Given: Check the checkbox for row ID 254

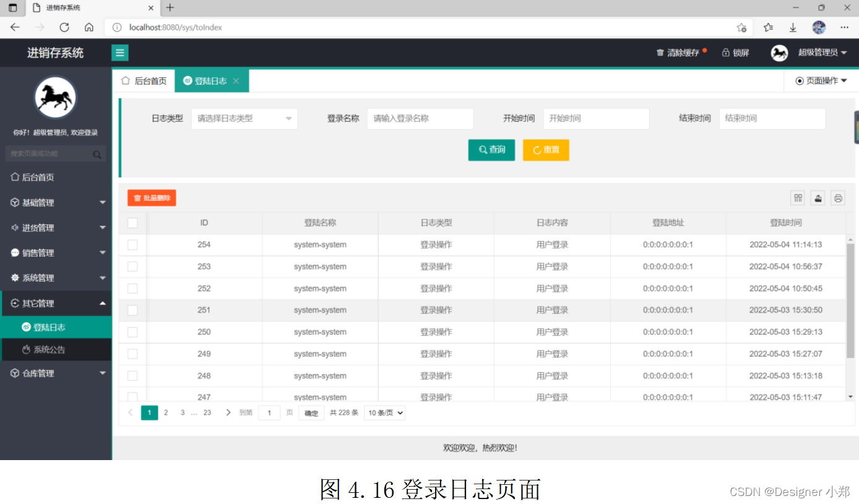Looking at the screenshot, I should [132, 245].
